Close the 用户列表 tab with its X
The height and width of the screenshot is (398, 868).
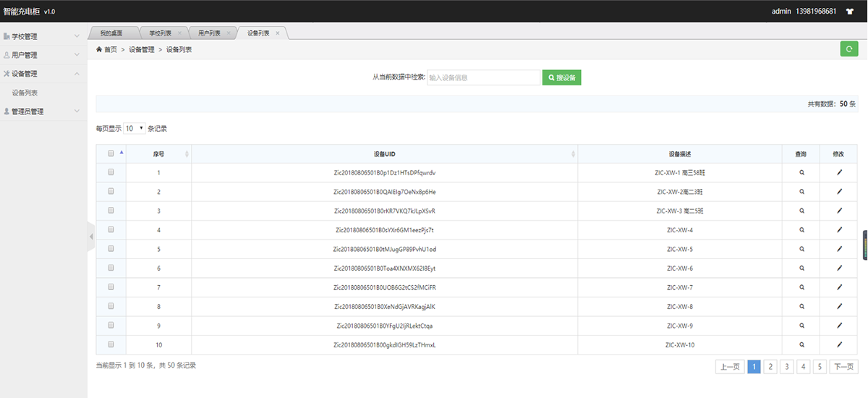tap(229, 33)
